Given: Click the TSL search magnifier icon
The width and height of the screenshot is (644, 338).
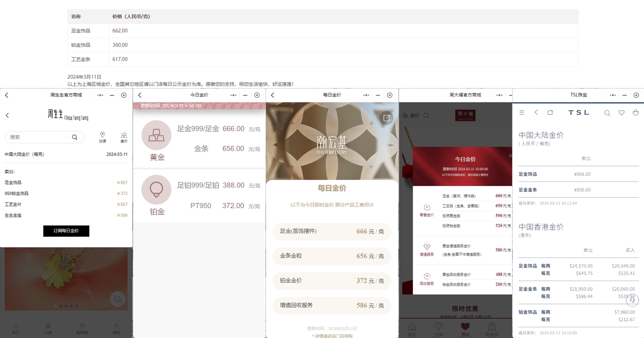Looking at the screenshot, I should tap(607, 113).
